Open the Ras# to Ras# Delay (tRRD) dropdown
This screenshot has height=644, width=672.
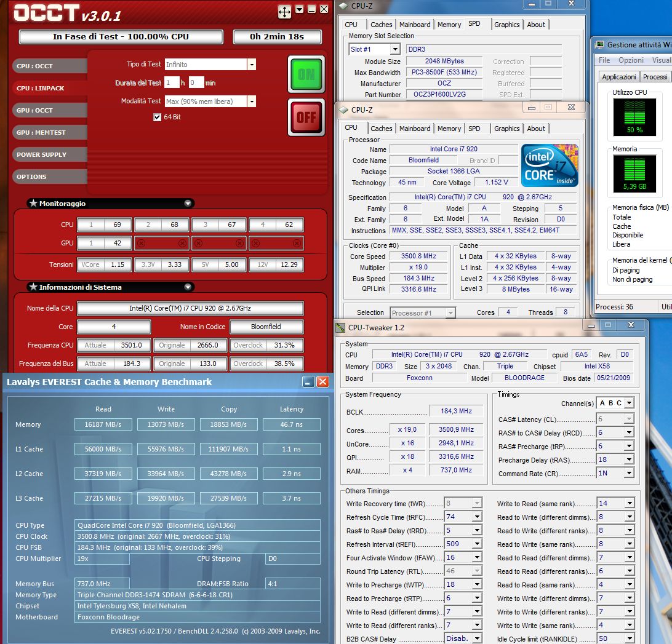[477, 530]
